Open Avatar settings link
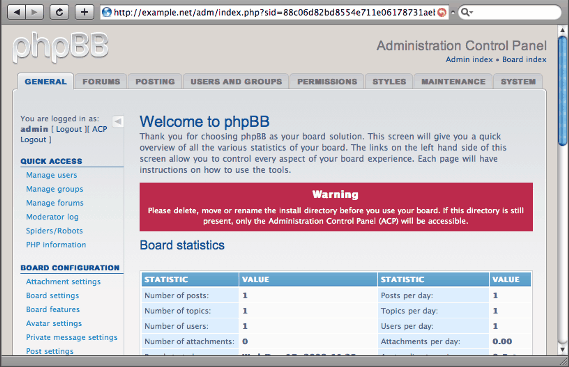 (54, 323)
